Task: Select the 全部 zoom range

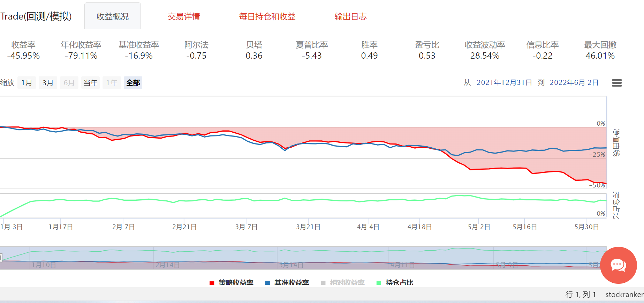Action: (133, 83)
